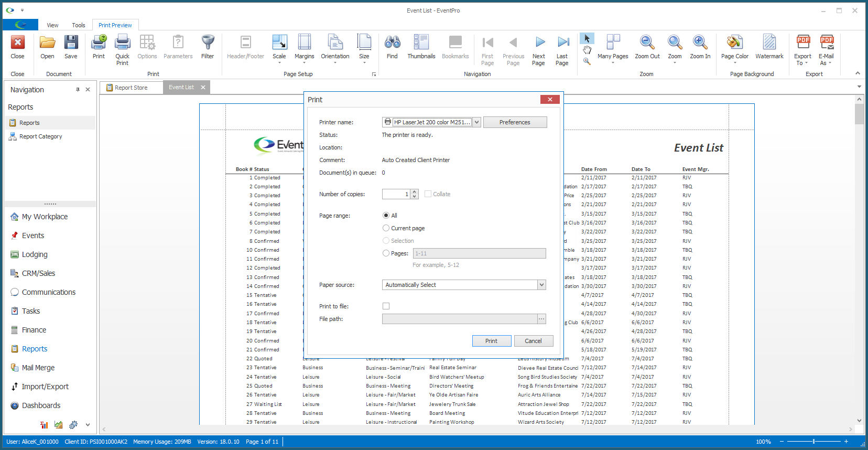Select the mouse pointer tool

pos(587,39)
